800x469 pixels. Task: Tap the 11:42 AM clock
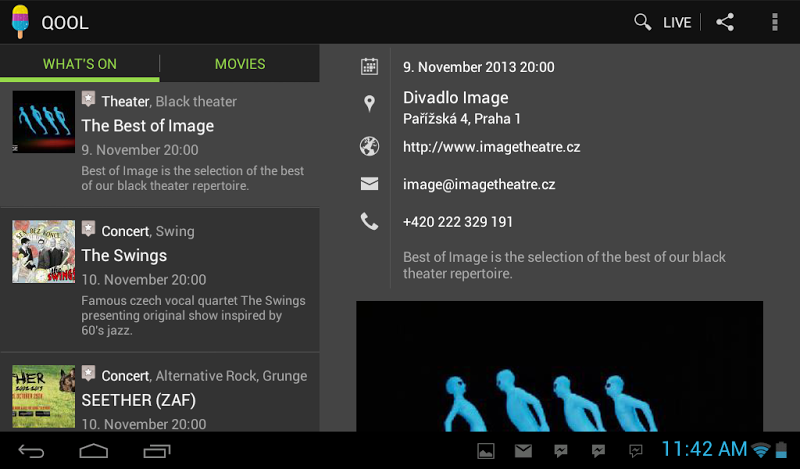[x=704, y=449]
